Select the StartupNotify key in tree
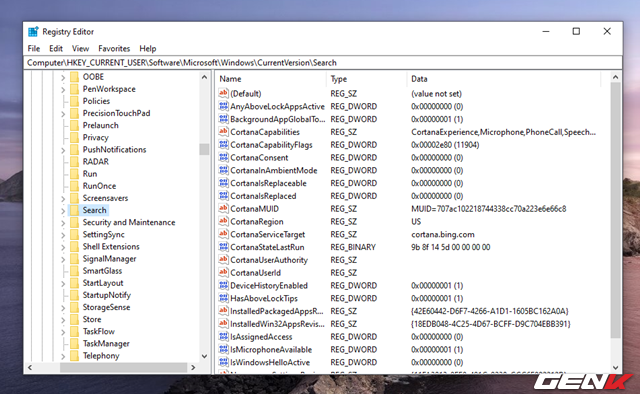The height and width of the screenshot is (394, 640). (x=107, y=295)
